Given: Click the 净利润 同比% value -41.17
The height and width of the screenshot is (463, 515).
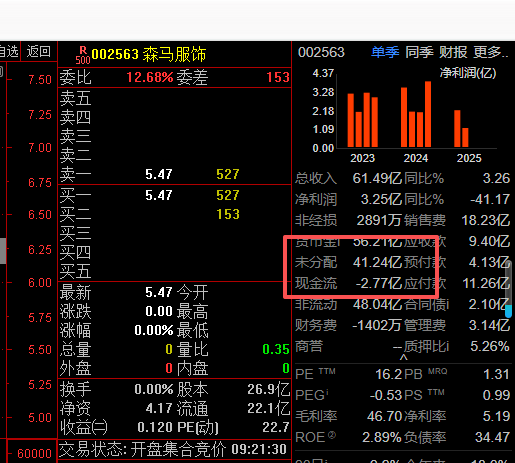Looking at the screenshot, I should click(x=490, y=199).
